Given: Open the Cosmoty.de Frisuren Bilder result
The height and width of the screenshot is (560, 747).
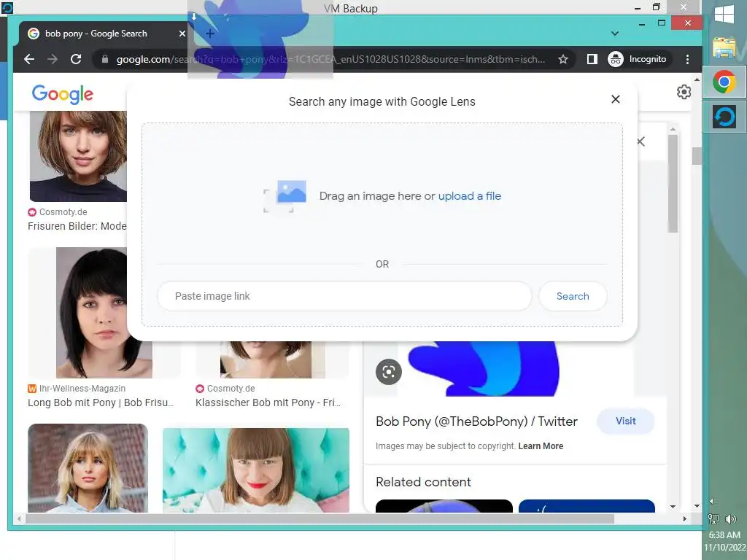Looking at the screenshot, I should click(77, 226).
